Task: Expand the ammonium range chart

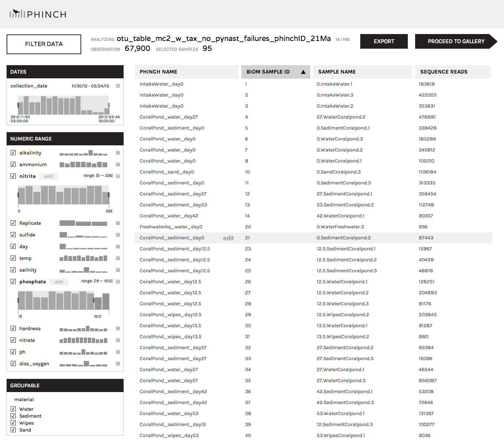Action: pos(118,165)
